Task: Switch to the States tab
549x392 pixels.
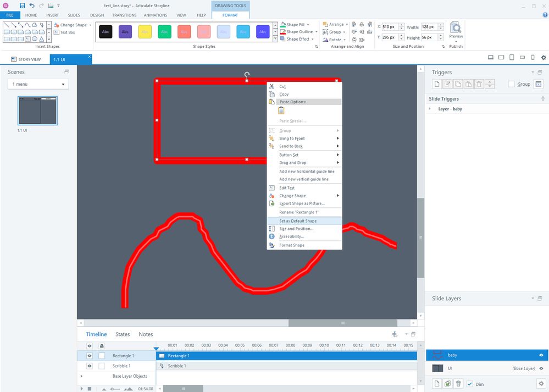Action: point(123,334)
